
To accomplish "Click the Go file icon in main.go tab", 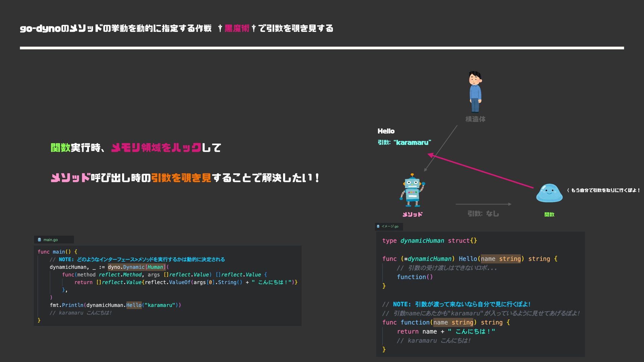I will point(40,240).
